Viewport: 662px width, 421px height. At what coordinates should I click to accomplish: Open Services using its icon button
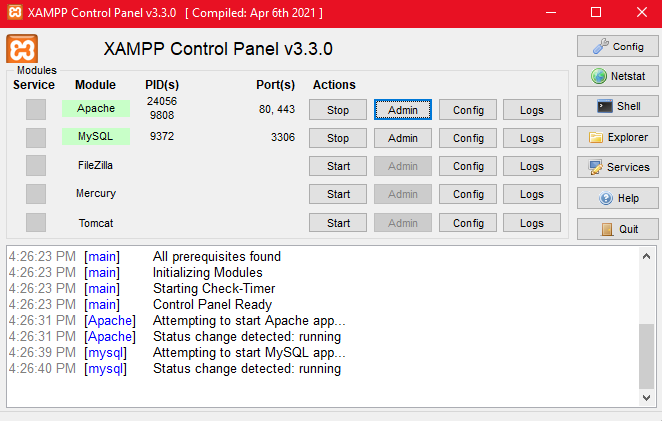618,167
